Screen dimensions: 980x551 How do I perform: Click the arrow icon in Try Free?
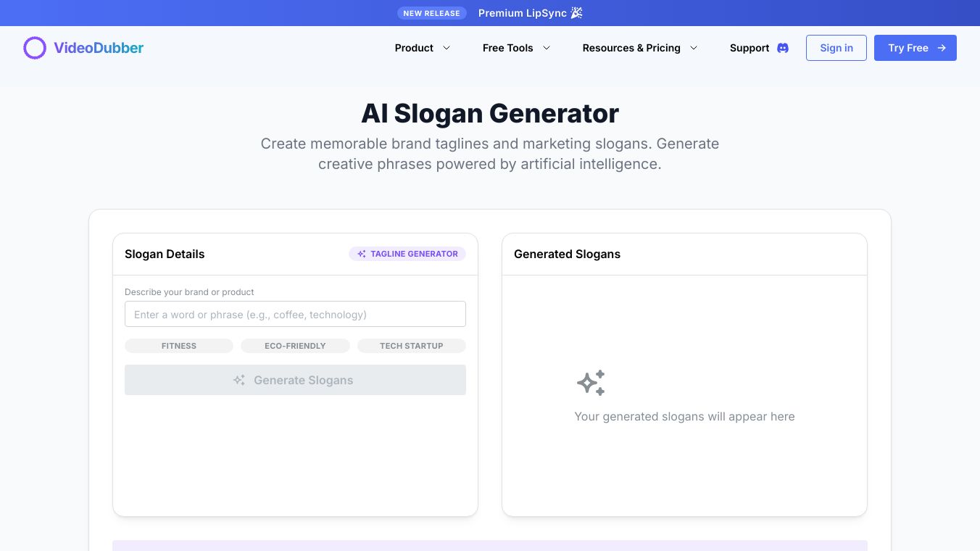click(942, 48)
